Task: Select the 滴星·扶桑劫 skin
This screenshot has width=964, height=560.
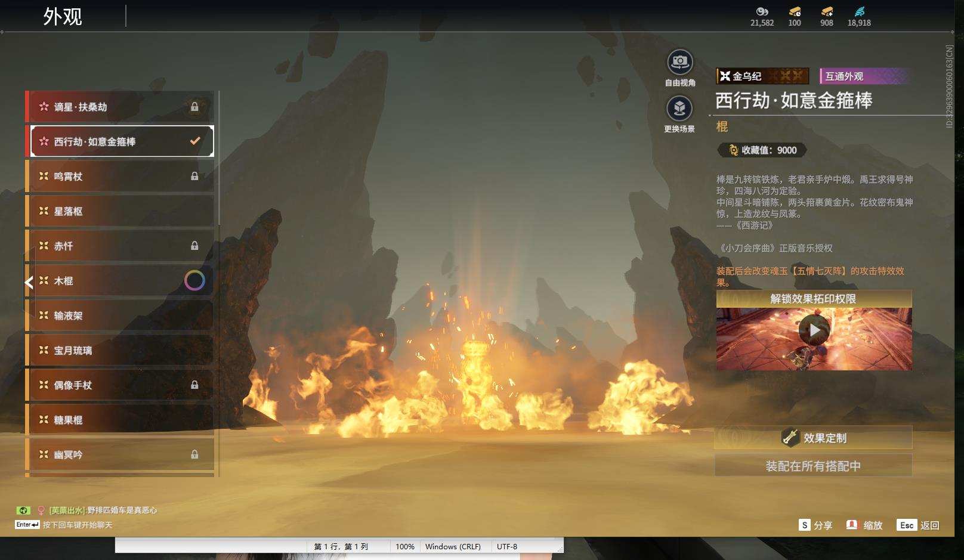Action: tap(120, 107)
